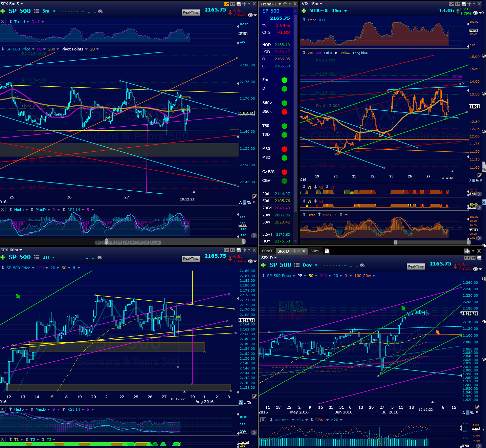This screenshot has height=448, width=486.
Task: Click the T template button in the SPX 5m header
Action: coord(232,4)
